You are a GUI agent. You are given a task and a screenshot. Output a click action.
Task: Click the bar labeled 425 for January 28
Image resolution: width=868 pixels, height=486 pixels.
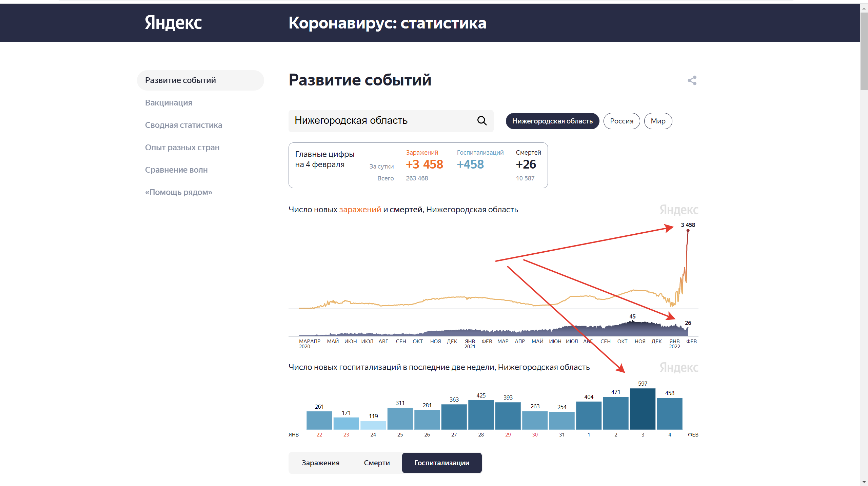click(x=481, y=415)
